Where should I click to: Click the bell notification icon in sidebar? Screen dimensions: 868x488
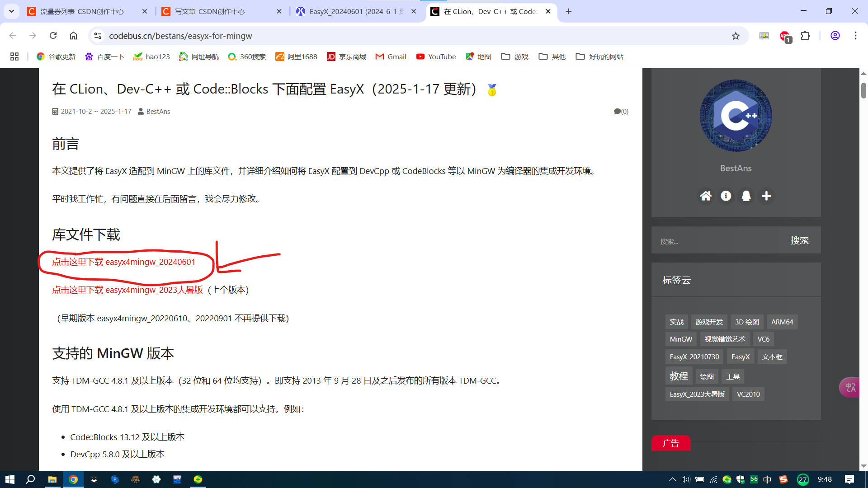(x=746, y=196)
